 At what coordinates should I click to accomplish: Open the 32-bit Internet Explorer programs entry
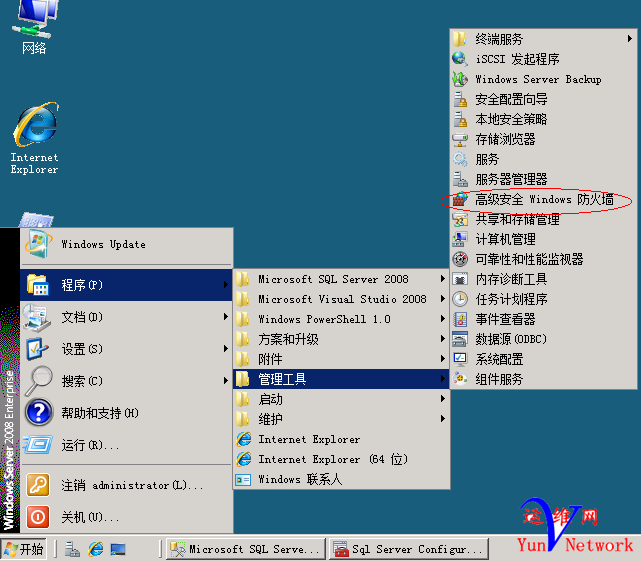pos(341,439)
